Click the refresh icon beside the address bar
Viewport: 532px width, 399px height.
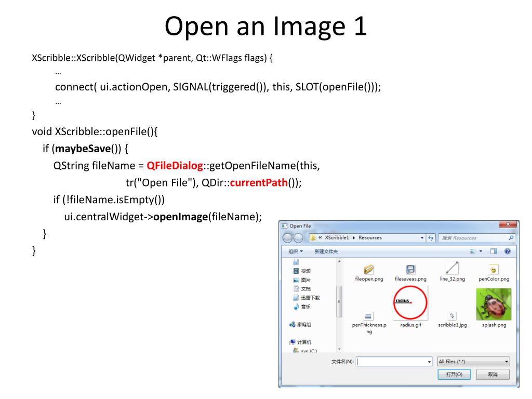pyautogui.click(x=431, y=238)
